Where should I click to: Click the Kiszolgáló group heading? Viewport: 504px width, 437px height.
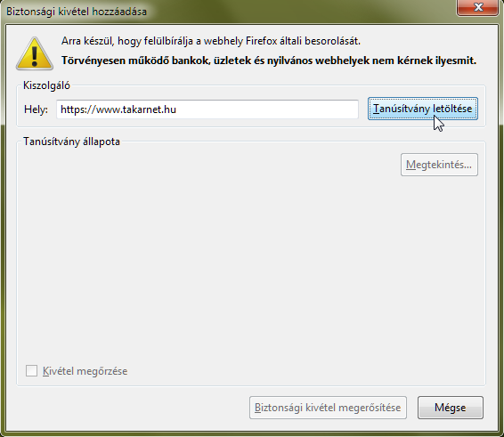46,85
